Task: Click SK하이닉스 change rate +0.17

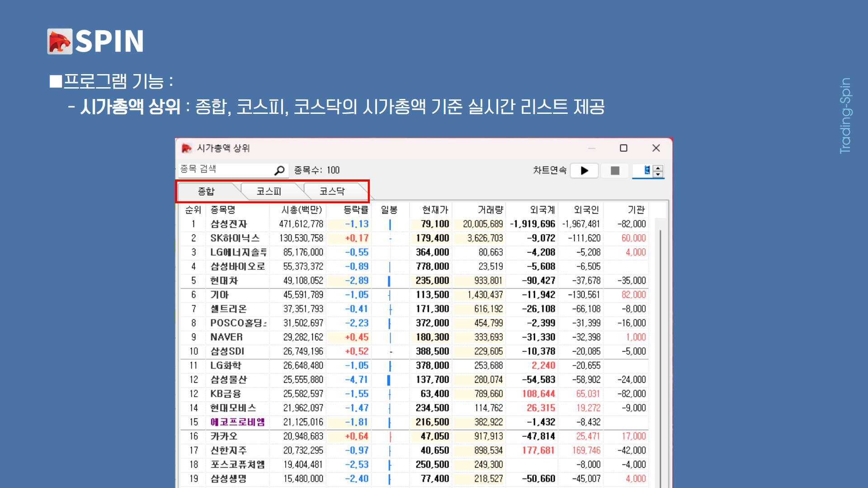Action: [x=357, y=238]
